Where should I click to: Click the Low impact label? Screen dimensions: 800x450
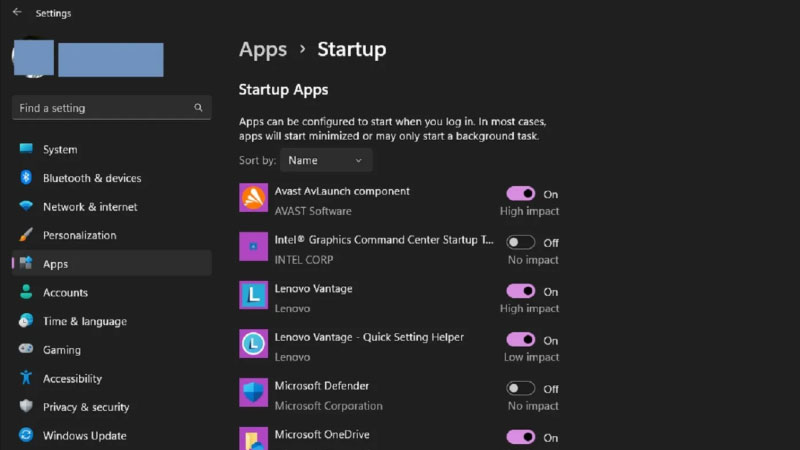(x=531, y=357)
